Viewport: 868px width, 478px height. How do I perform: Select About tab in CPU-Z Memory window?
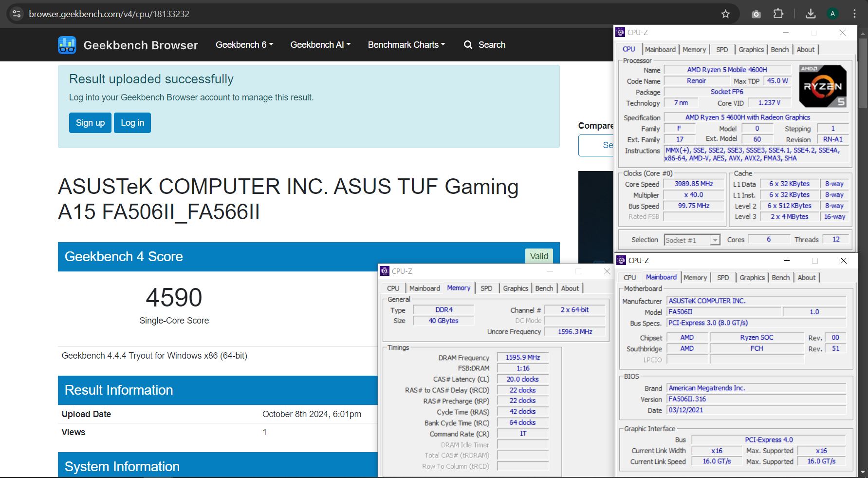pos(570,288)
